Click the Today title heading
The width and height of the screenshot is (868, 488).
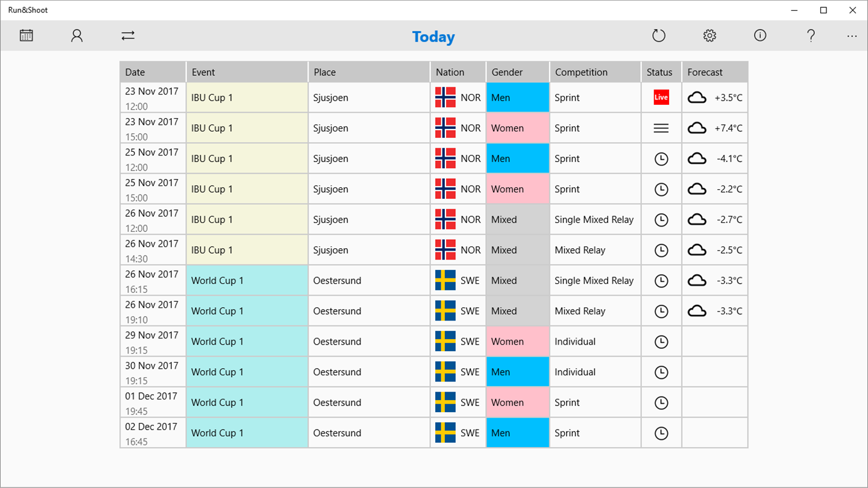[433, 37]
